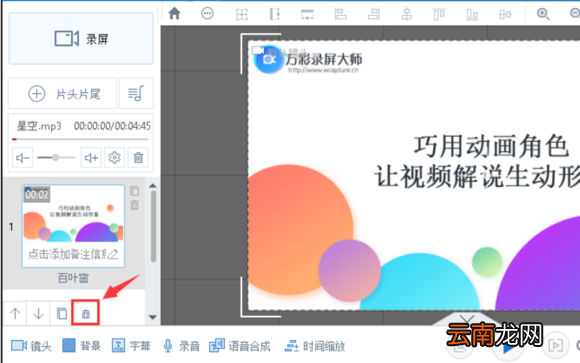
Task: Move scene up with up arrow
Action: [x=15, y=314]
